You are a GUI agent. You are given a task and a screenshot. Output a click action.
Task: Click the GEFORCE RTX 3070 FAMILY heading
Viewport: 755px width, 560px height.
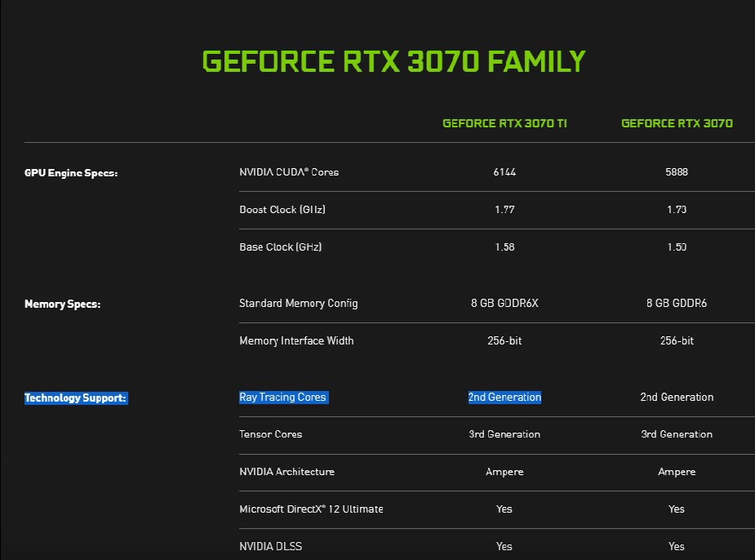point(393,62)
